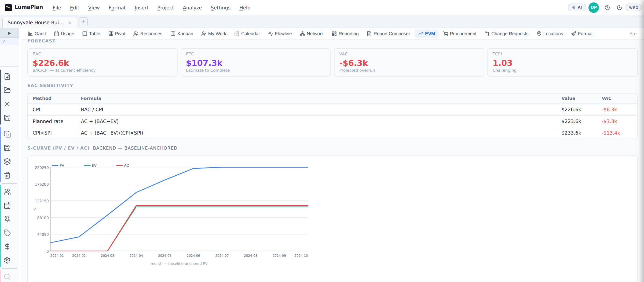Open the Procurement view
The width and height of the screenshot is (644, 282).
[x=460, y=34]
